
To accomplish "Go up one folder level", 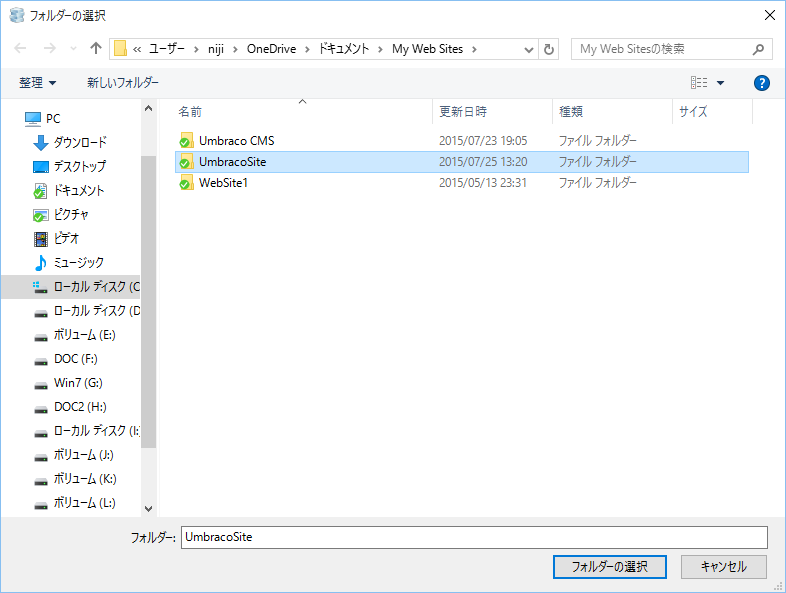I will [x=96, y=49].
